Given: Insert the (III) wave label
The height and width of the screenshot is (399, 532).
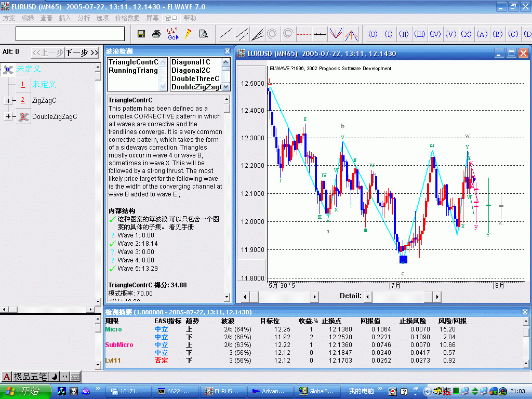Looking at the screenshot, I should coord(420,34).
